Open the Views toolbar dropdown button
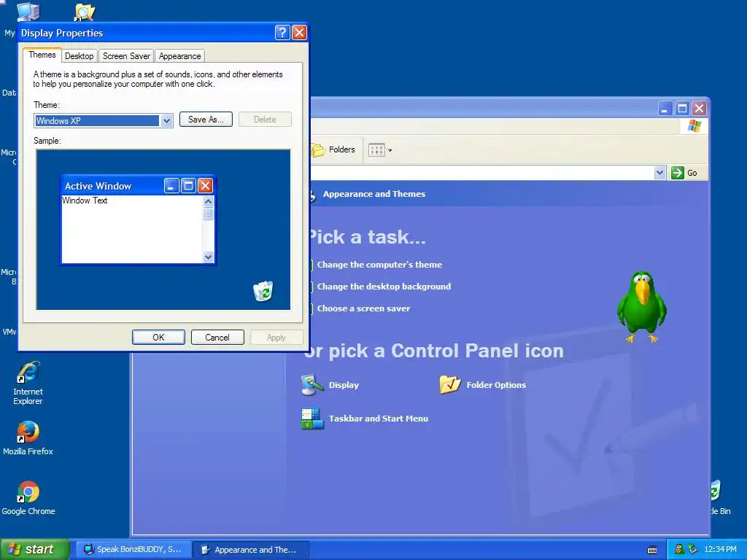Viewport: 747px width, 560px height. (x=379, y=150)
